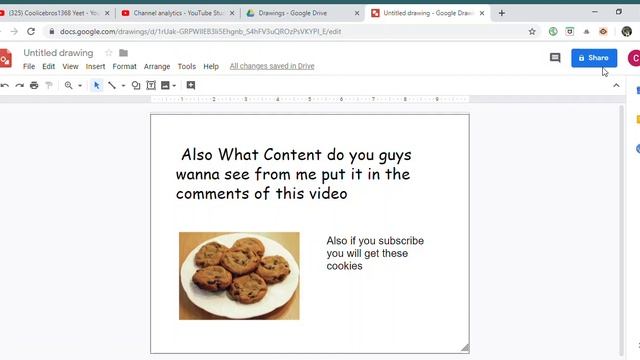Collapse the menus with chevron arrow

[616, 85]
